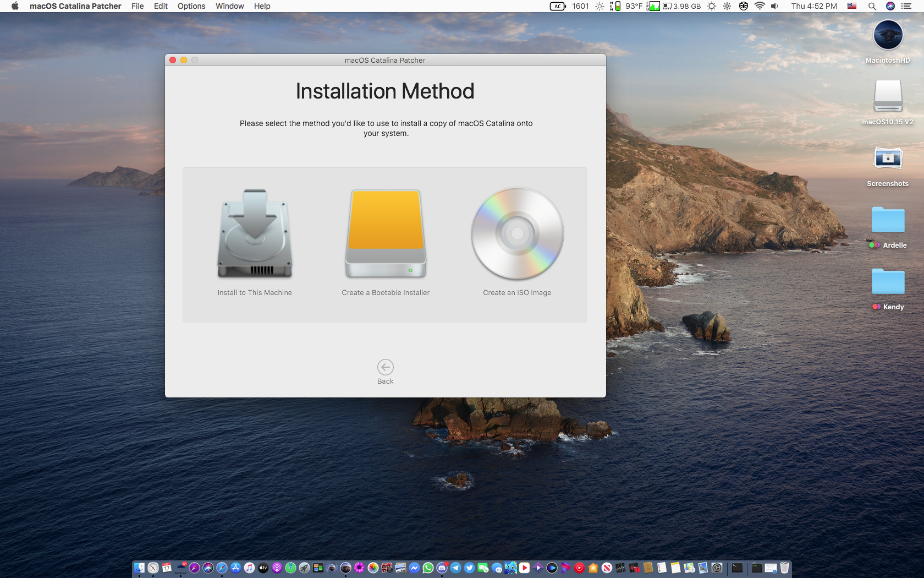The width and height of the screenshot is (924, 578).
Task: Select the MacintoshHD desktop drive
Action: coord(888,35)
